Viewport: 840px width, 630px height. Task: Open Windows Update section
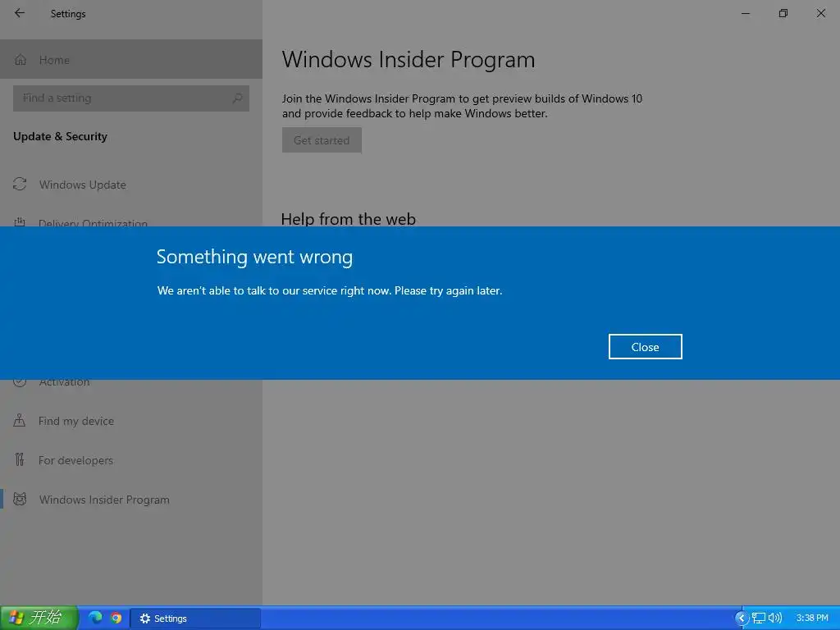(x=131, y=185)
